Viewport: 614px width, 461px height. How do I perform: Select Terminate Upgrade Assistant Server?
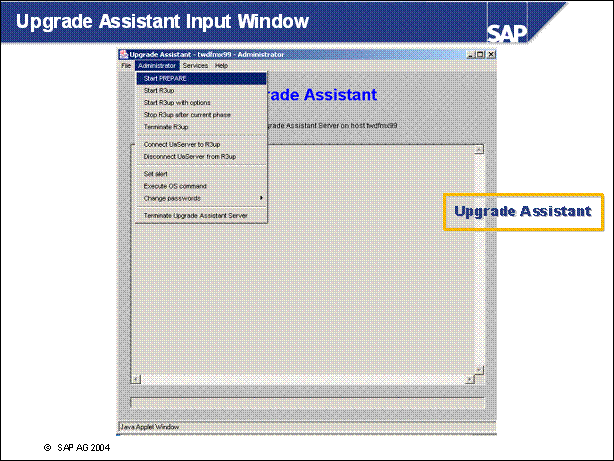pyautogui.click(x=195, y=215)
